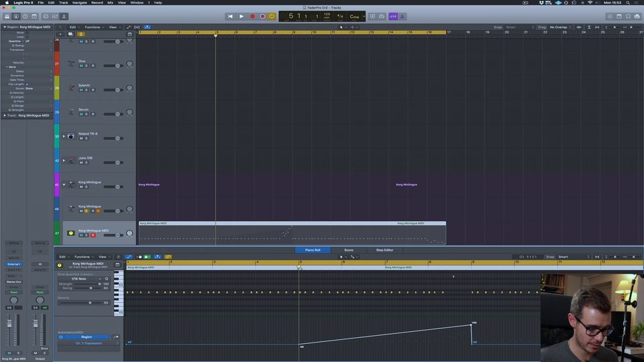Toggle Catch playhead in Tracks area
644x362 pixels.
point(147,27)
